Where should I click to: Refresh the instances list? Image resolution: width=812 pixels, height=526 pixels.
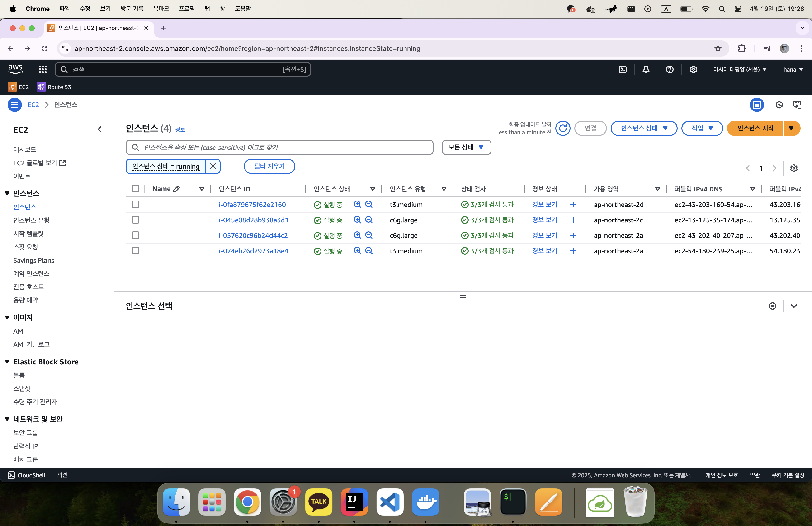(563, 128)
